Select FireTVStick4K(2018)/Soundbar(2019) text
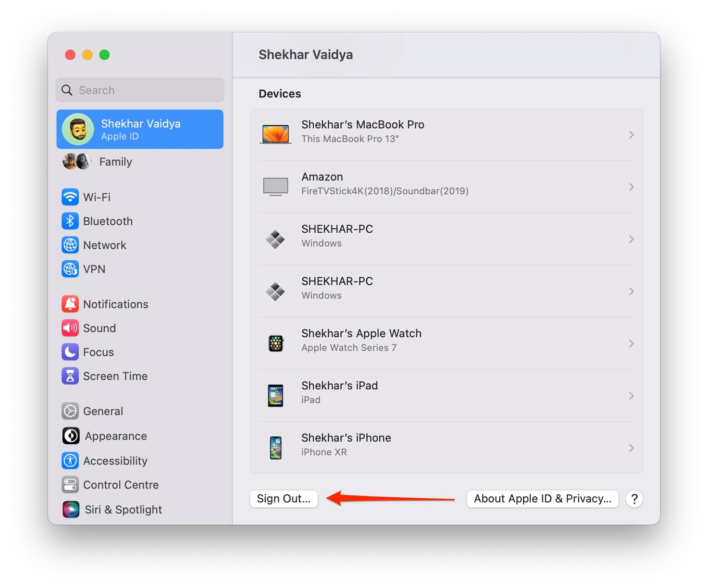Screen dimensions: 708x588 point(385,191)
